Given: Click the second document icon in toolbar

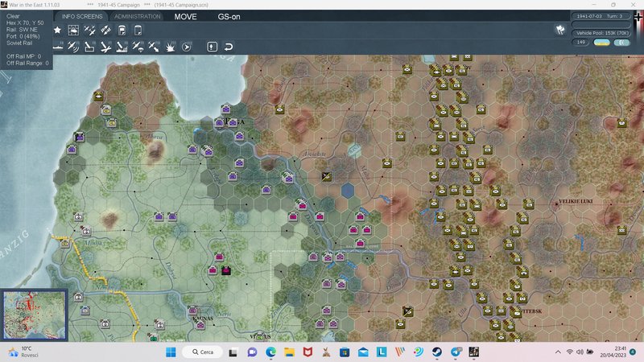Looking at the screenshot, I should (x=138, y=30).
